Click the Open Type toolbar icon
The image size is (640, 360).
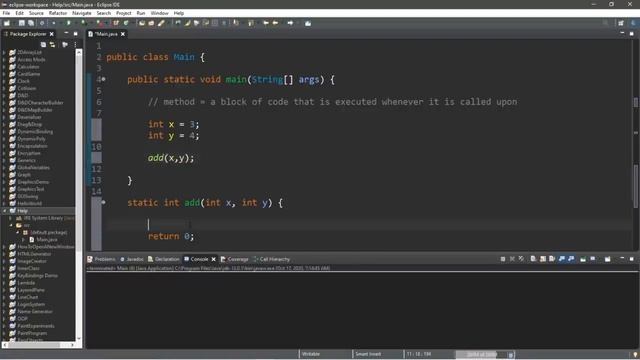[142, 23]
